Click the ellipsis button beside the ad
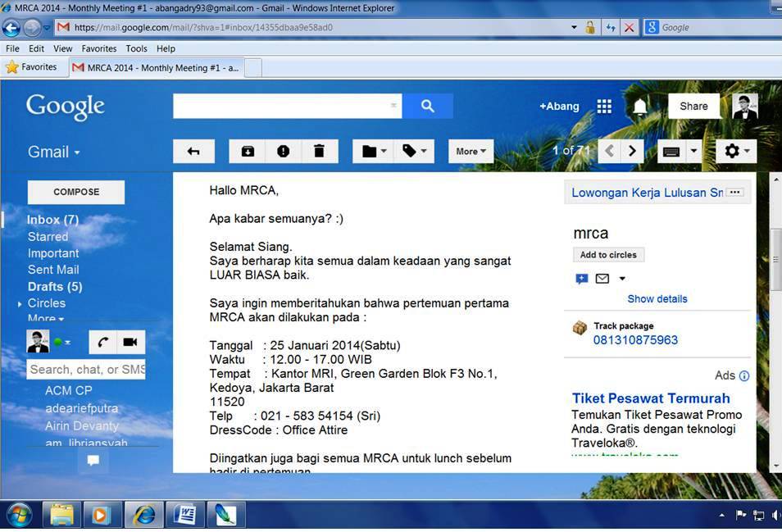Viewport: 782px width, 532px height. point(734,192)
